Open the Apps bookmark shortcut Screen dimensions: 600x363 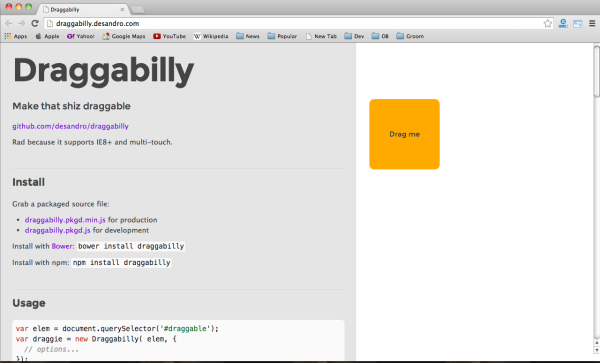16,36
